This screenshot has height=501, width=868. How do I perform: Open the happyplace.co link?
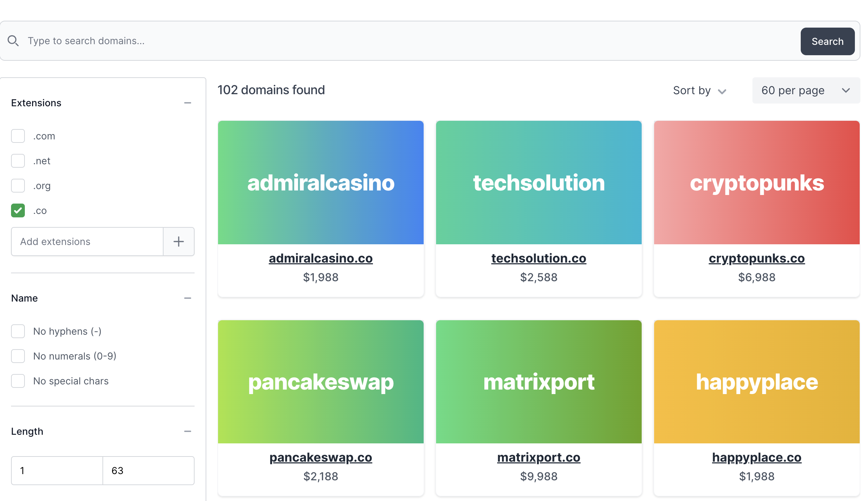757,458
